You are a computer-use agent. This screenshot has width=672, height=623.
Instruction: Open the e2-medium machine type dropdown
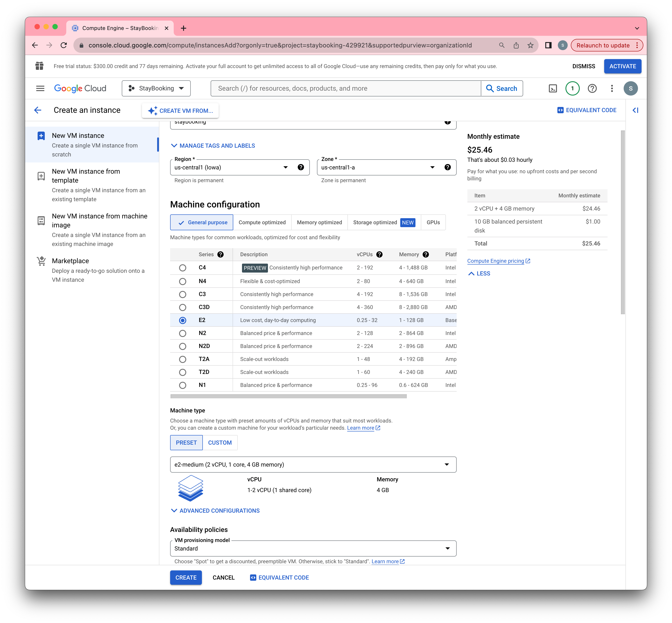click(x=313, y=464)
